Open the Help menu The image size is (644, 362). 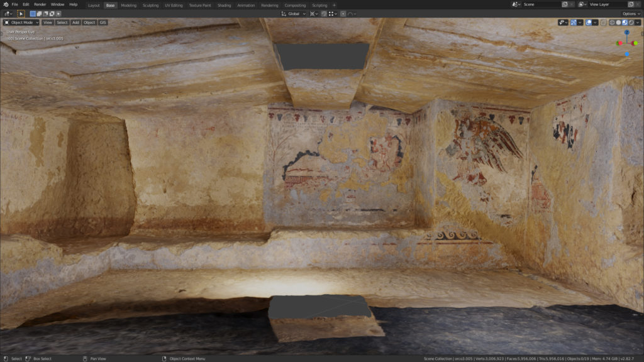pos(73,4)
